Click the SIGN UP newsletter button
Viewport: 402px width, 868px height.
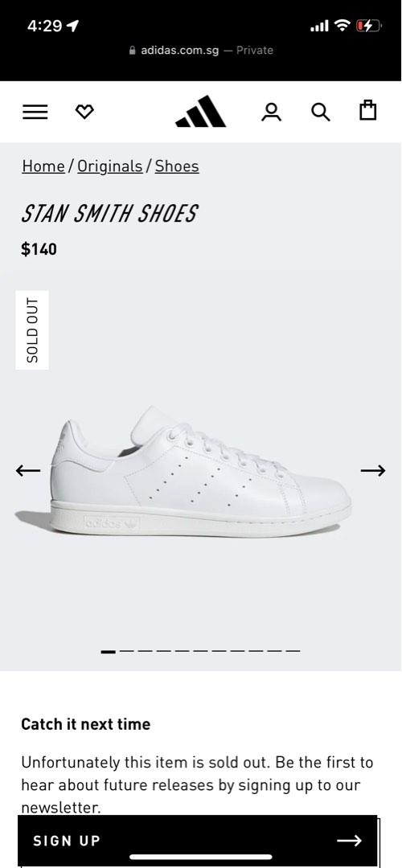point(199,841)
